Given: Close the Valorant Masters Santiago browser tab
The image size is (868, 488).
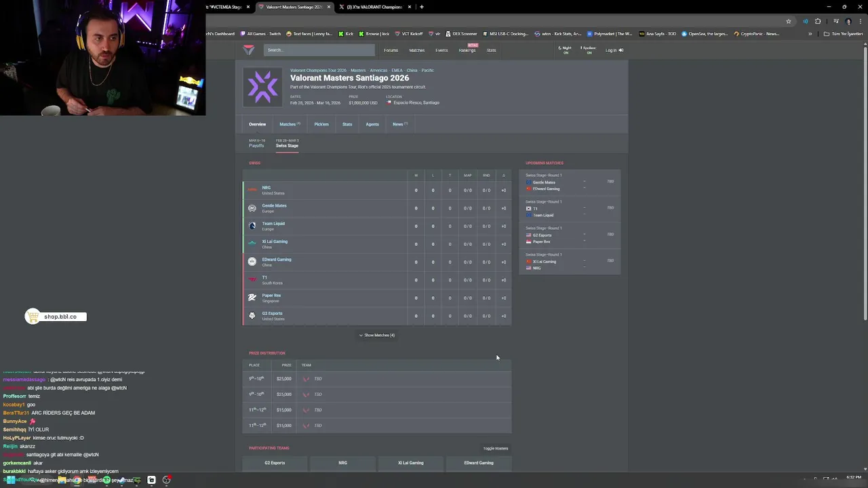Looking at the screenshot, I should pos(330,7).
